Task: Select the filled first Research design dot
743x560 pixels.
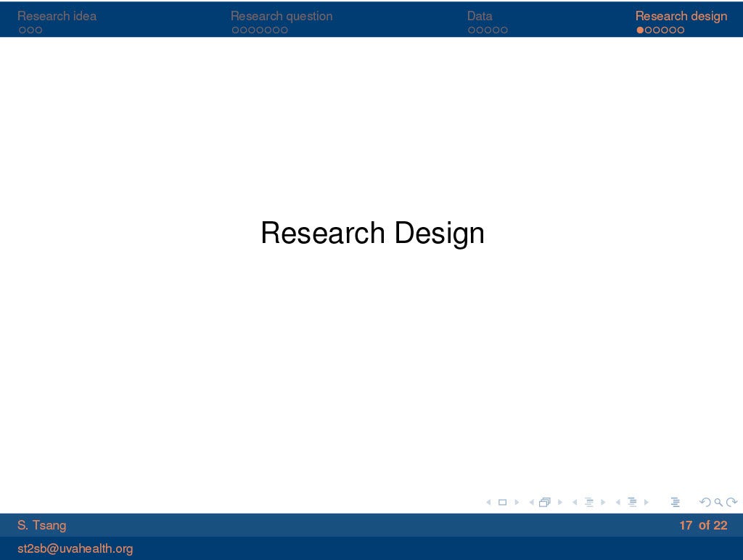Action: [x=640, y=30]
